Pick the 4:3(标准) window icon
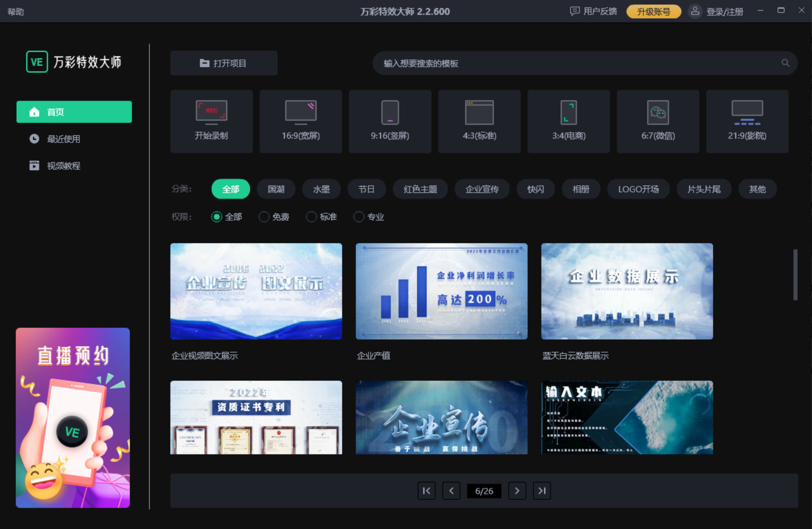The image size is (812, 529). tap(480, 112)
